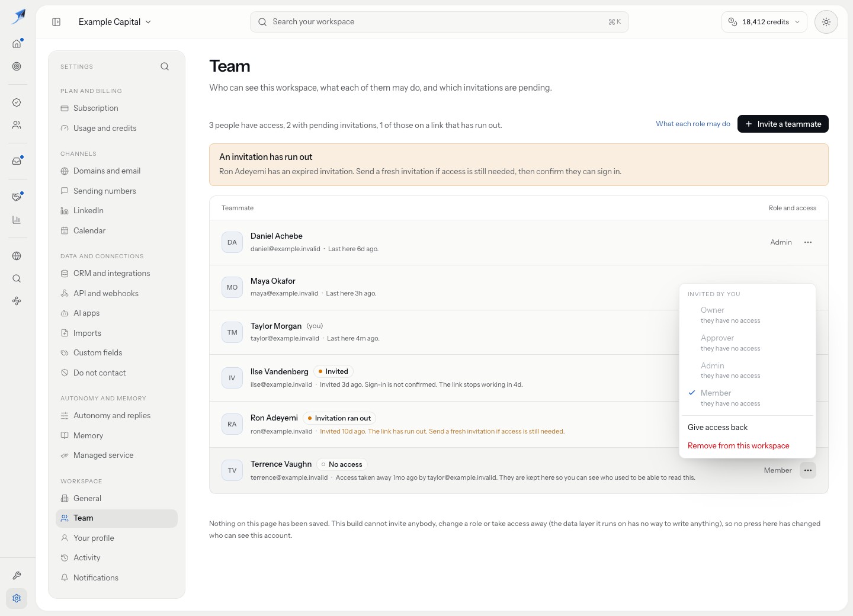This screenshot has height=616, width=853.
Task: Open more options for Daniel Achebe
Action: [x=808, y=242]
